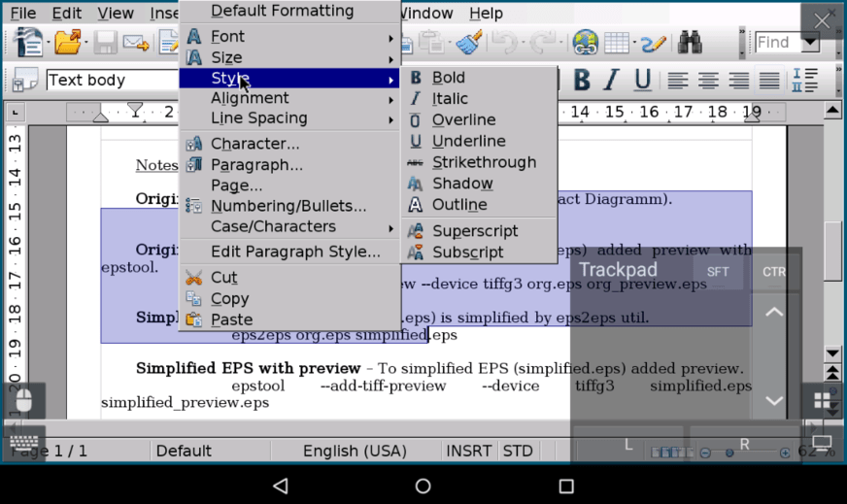Open the Text body paragraph style box
847x504 pixels.
113,80
